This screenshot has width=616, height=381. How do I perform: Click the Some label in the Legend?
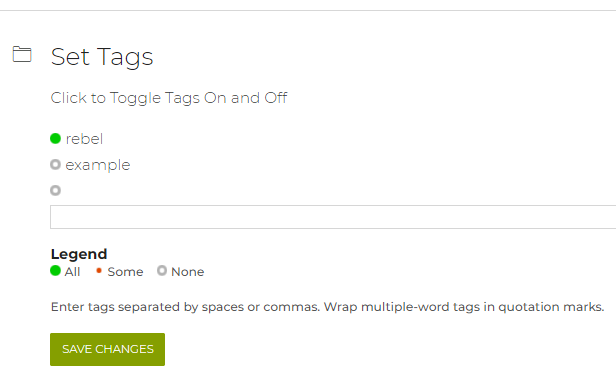(125, 272)
